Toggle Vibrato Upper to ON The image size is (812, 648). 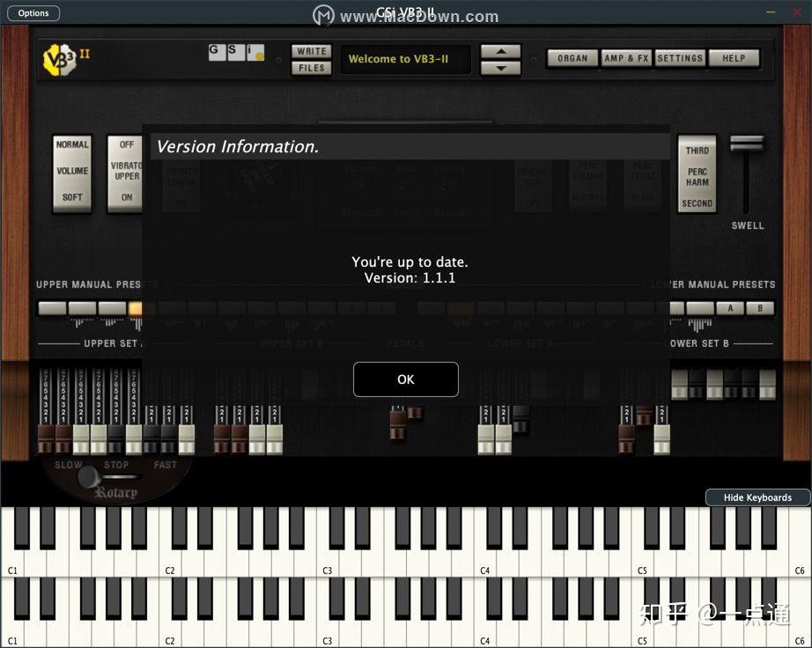125,196
